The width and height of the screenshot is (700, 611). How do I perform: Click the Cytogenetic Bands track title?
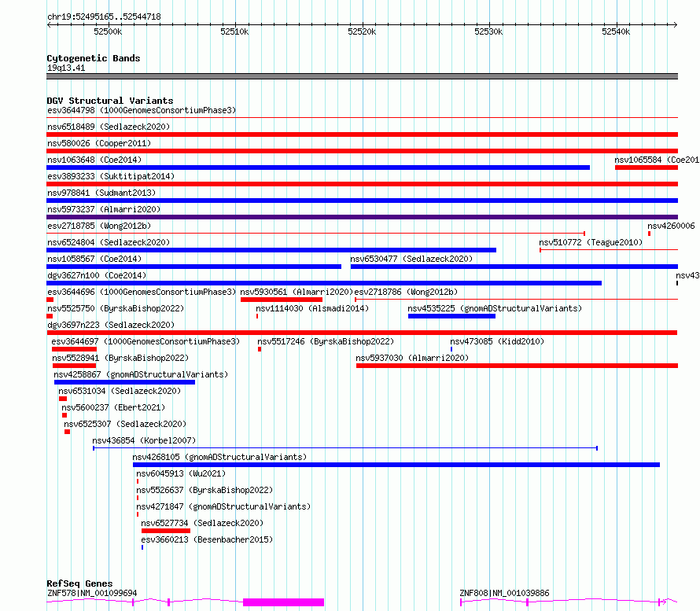94,58
